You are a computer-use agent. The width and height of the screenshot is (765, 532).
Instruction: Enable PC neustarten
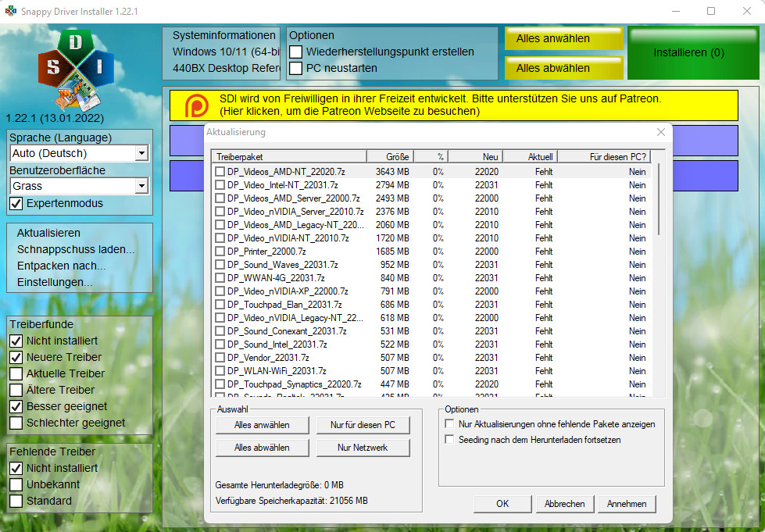[x=295, y=67]
